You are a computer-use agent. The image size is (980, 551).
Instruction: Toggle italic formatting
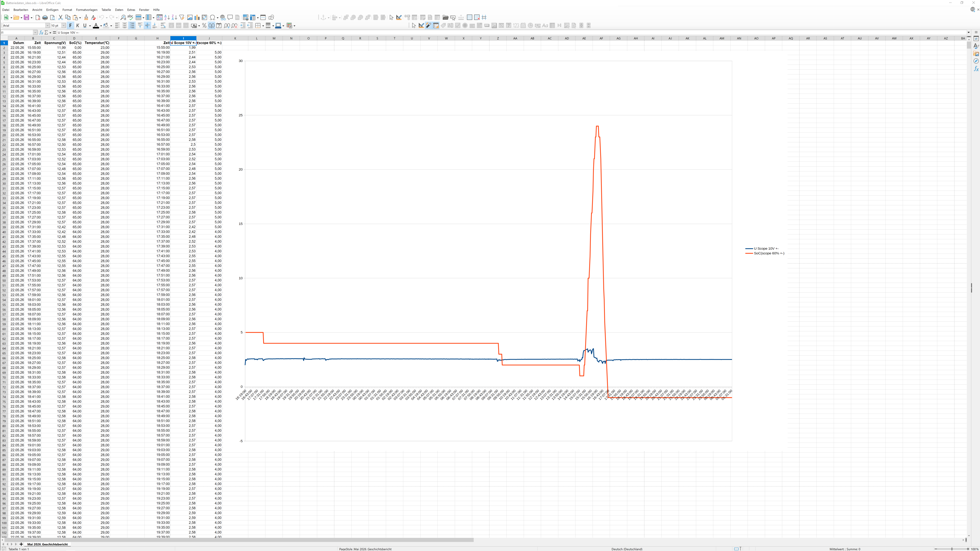click(78, 26)
